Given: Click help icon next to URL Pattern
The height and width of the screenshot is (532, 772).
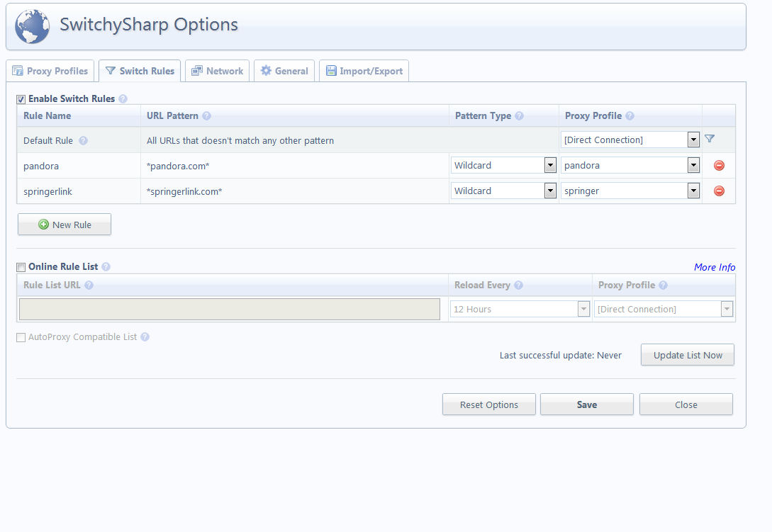Looking at the screenshot, I should tap(206, 116).
